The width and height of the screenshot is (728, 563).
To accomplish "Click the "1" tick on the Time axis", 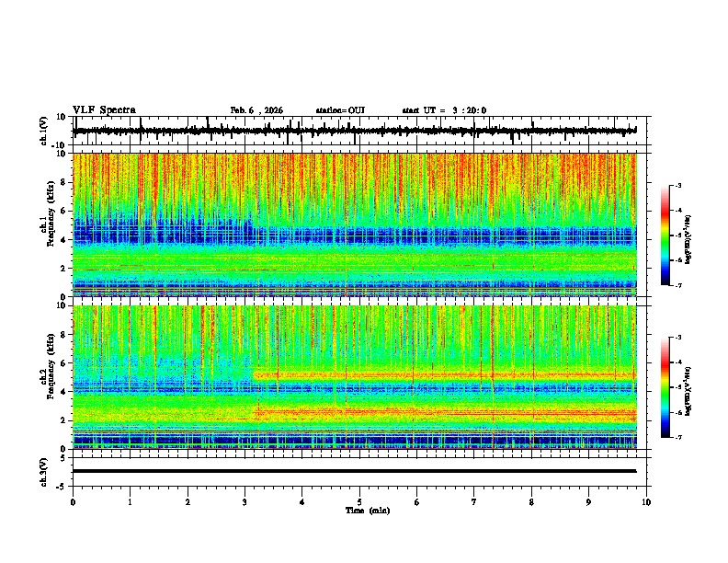I will 130,502.
